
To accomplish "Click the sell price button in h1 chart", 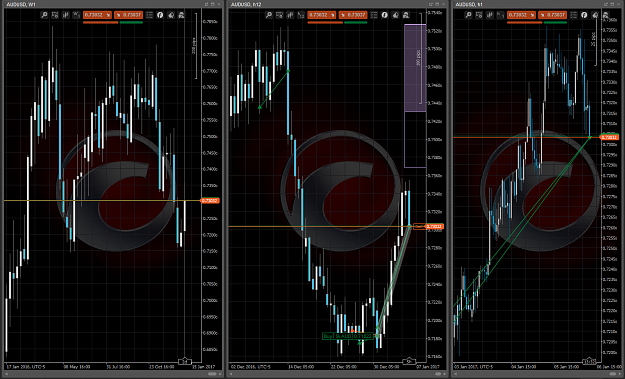I will click(x=521, y=15).
